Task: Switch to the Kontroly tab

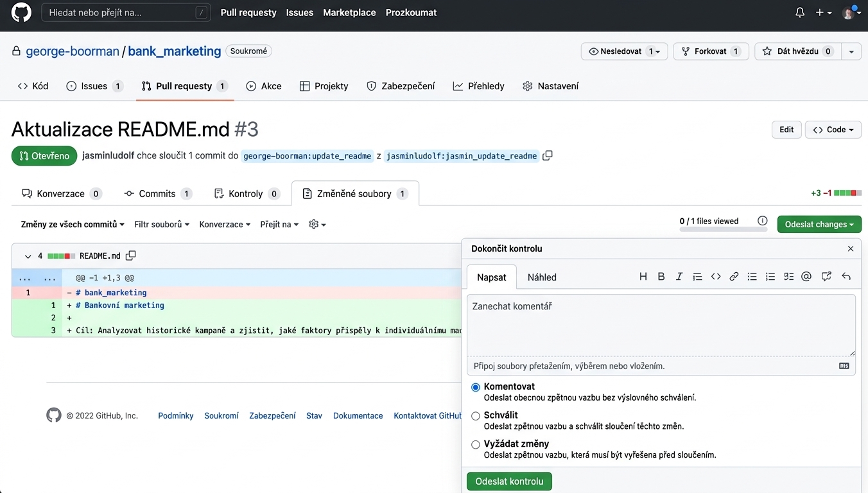Action: tap(247, 193)
